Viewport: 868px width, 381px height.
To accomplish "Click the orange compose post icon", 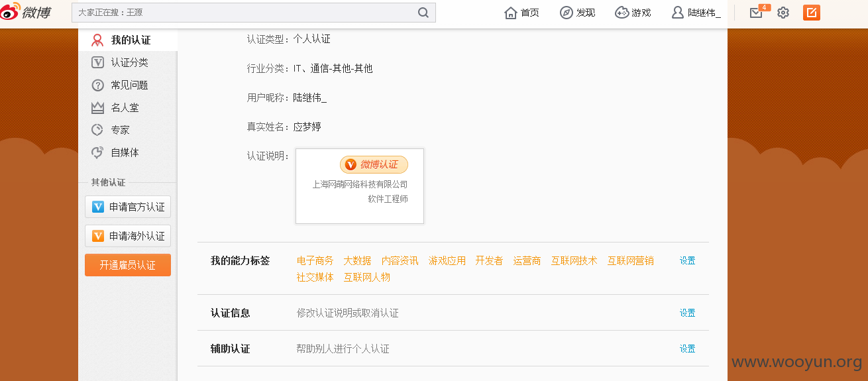I will click(x=812, y=13).
